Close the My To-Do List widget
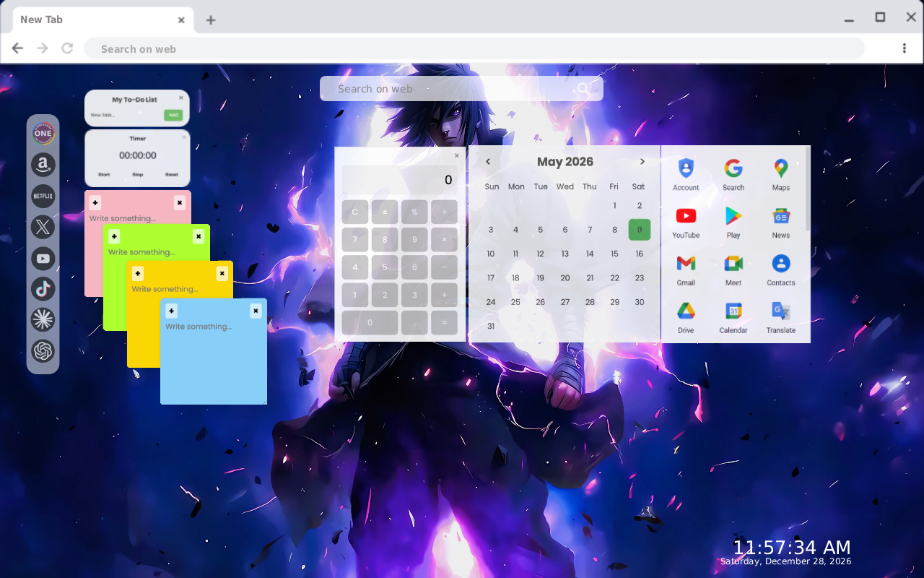The width and height of the screenshot is (924, 578). point(181,98)
